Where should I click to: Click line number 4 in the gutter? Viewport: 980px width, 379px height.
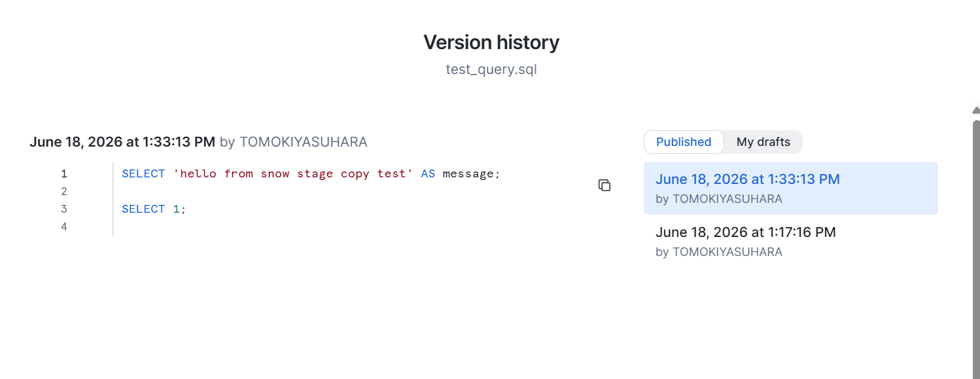coord(64,227)
